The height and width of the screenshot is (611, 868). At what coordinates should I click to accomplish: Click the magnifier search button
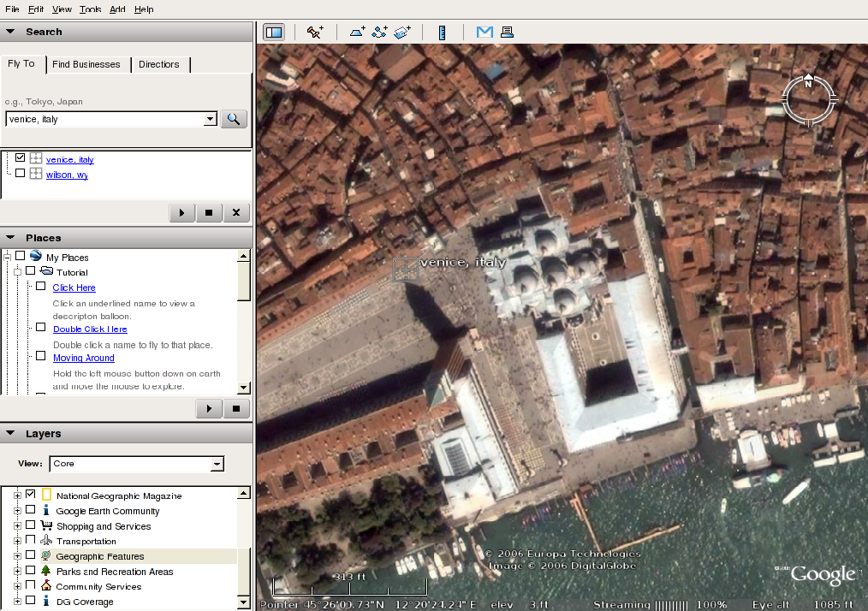pos(234,119)
